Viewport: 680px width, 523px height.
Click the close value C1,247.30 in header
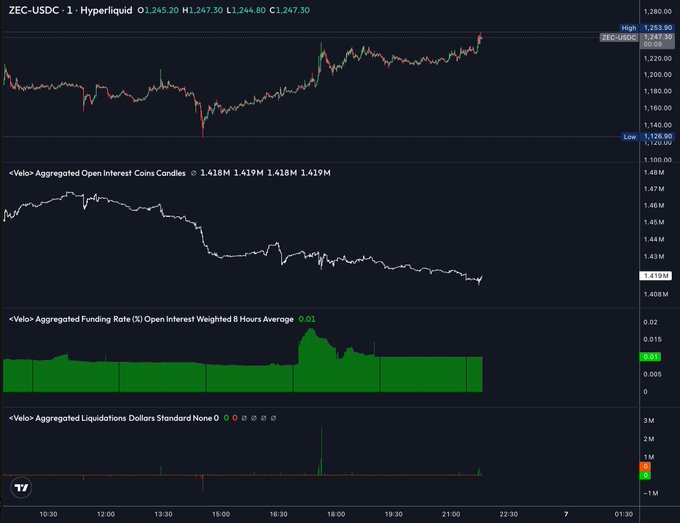coord(289,10)
